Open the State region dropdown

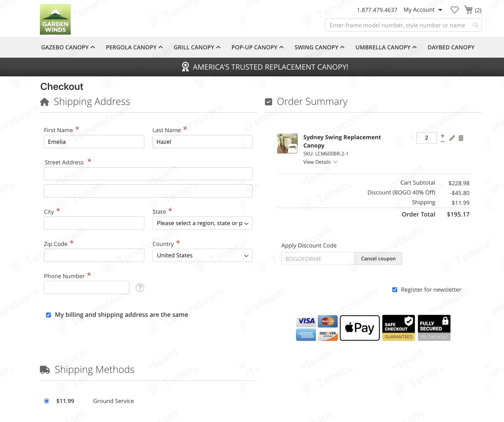click(x=202, y=223)
